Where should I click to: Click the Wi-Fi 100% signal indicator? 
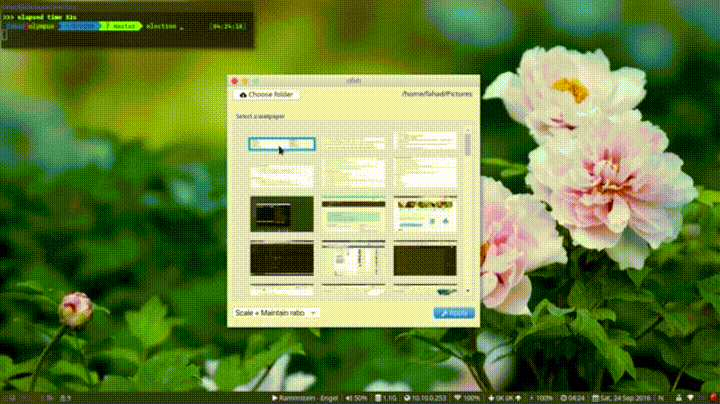(x=467, y=398)
